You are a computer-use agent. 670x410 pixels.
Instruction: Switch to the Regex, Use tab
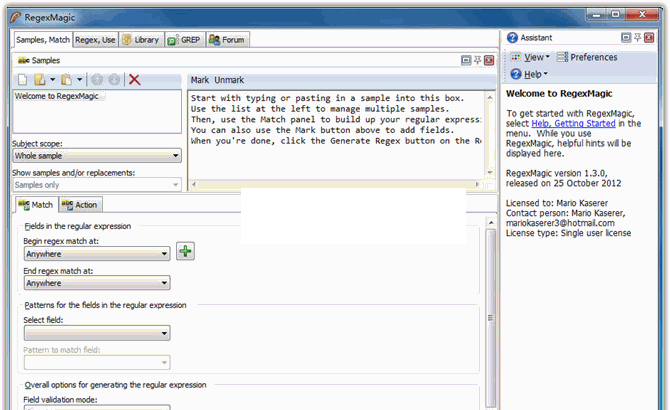94,40
